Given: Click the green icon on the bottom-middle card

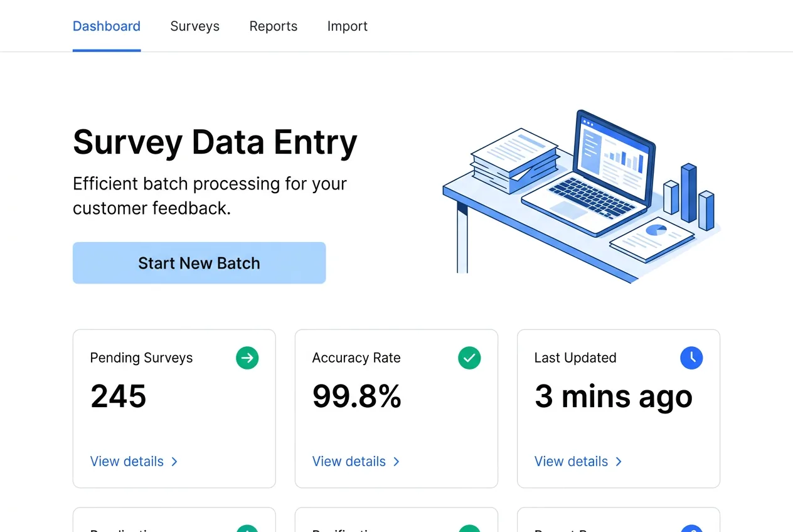Looking at the screenshot, I should pyautogui.click(x=469, y=530).
